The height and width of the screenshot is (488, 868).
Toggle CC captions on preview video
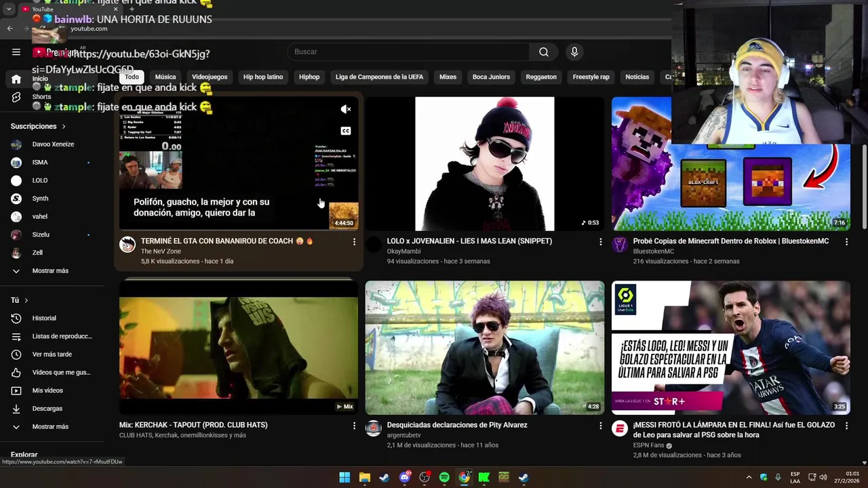coord(346,131)
